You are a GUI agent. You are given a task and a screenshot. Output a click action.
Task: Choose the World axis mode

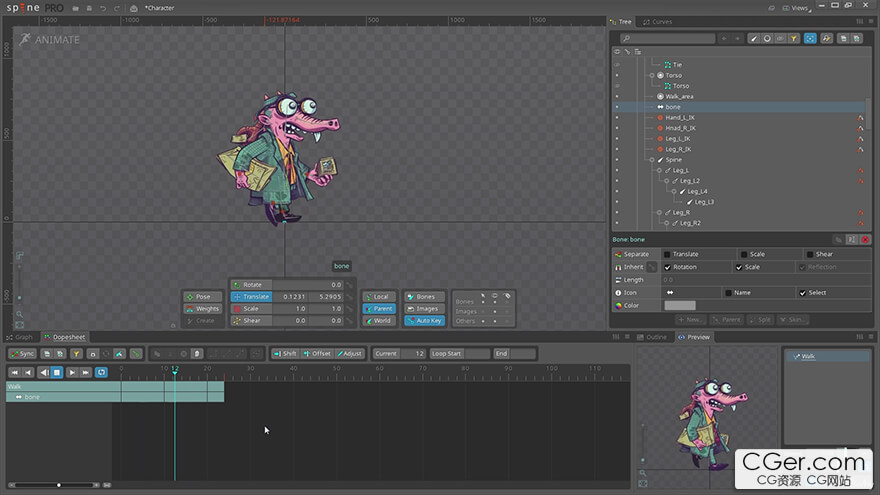(379, 320)
